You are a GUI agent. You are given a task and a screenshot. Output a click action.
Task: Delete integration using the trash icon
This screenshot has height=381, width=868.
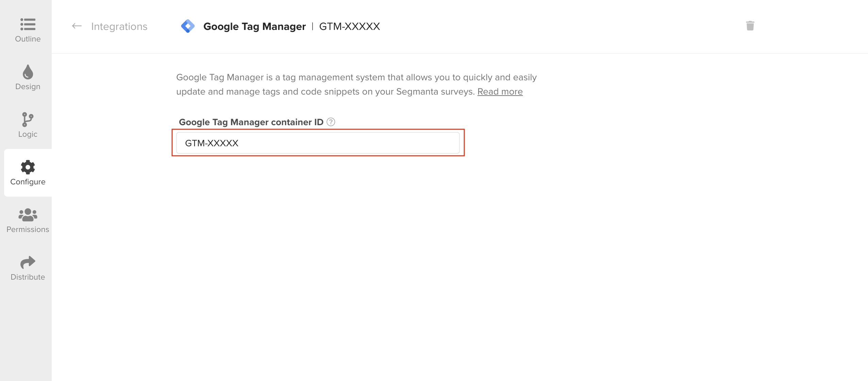coord(750,26)
